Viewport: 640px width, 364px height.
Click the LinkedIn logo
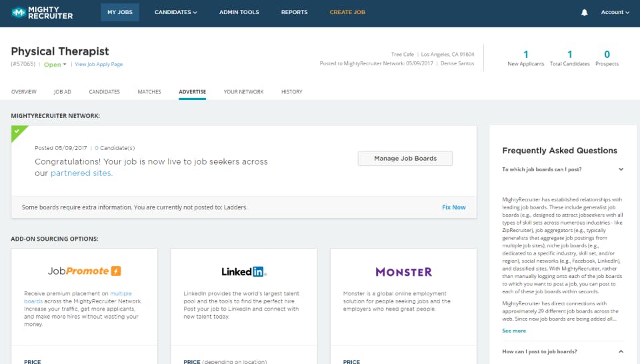[x=244, y=272]
